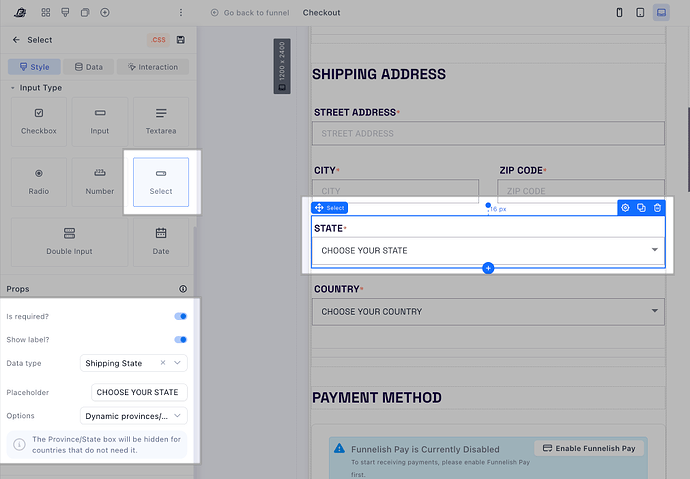Delete the selected State element via trash icon
The image size is (690, 479).
(x=657, y=208)
